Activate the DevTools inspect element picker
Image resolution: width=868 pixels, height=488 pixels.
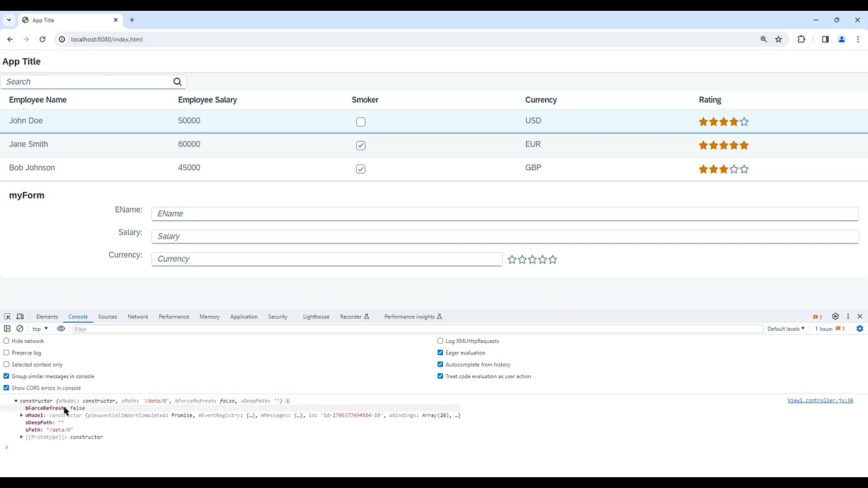click(x=7, y=317)
